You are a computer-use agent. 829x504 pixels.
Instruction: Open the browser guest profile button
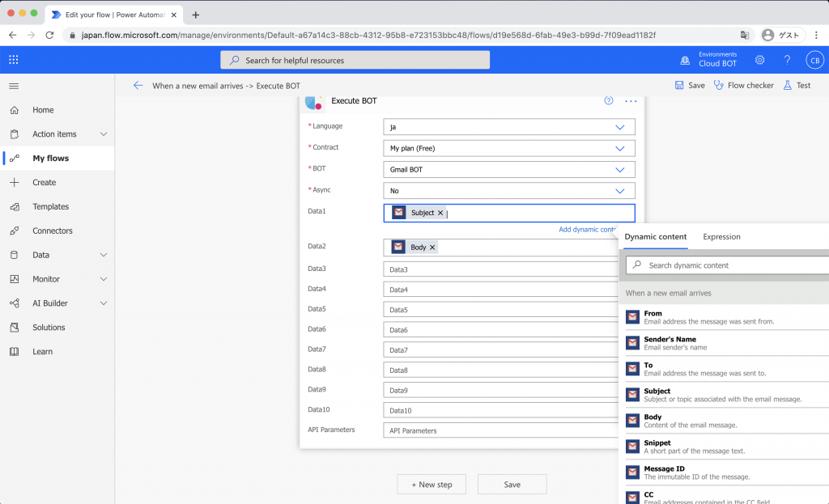pos(781,36)
